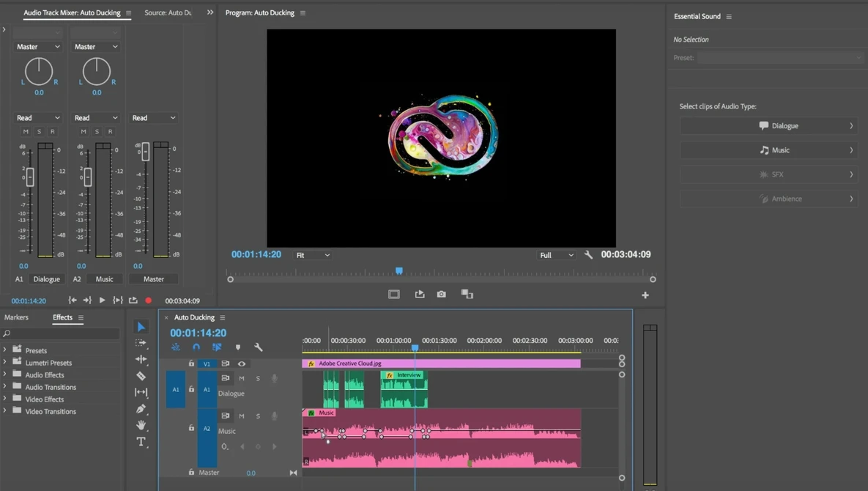Click the Add Marker icon in timeline

(238, 347)
